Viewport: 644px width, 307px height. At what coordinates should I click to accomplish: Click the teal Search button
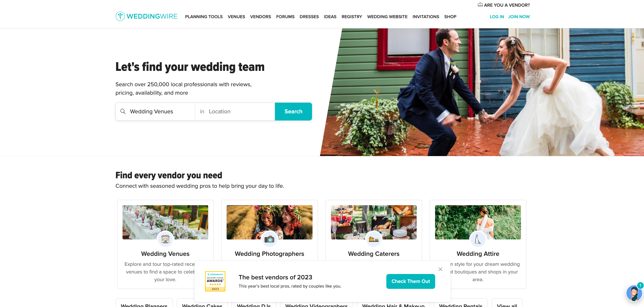293,112
